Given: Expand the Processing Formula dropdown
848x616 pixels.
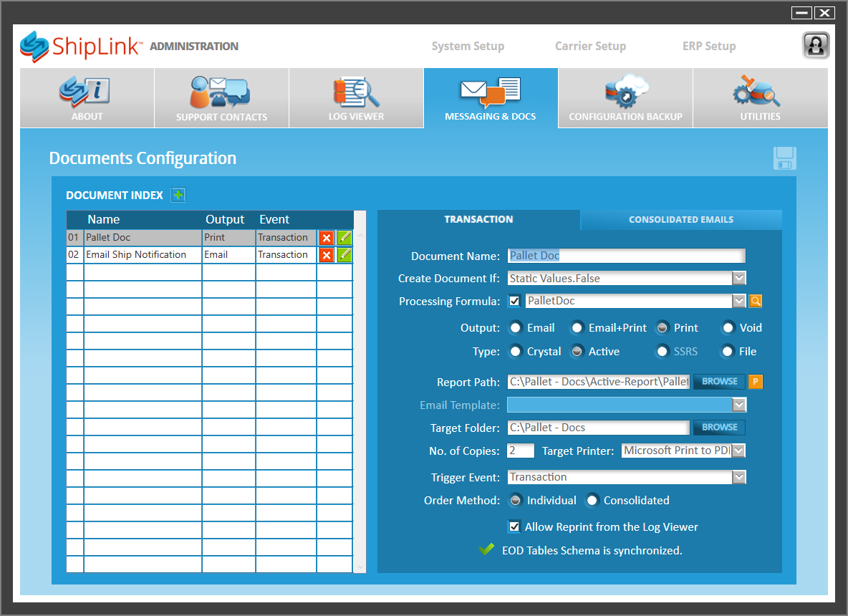Looking at the screenshot, I should coord(738,301).
